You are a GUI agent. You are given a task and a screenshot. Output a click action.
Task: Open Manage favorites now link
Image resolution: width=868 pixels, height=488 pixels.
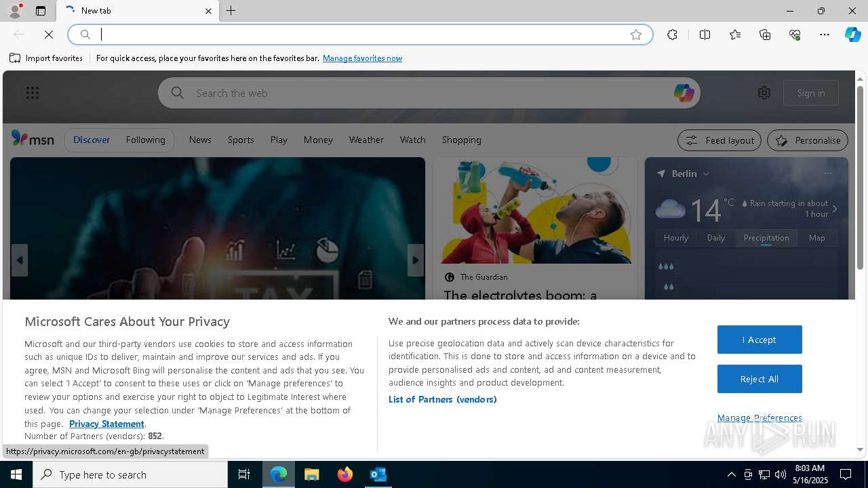(362, 58)
